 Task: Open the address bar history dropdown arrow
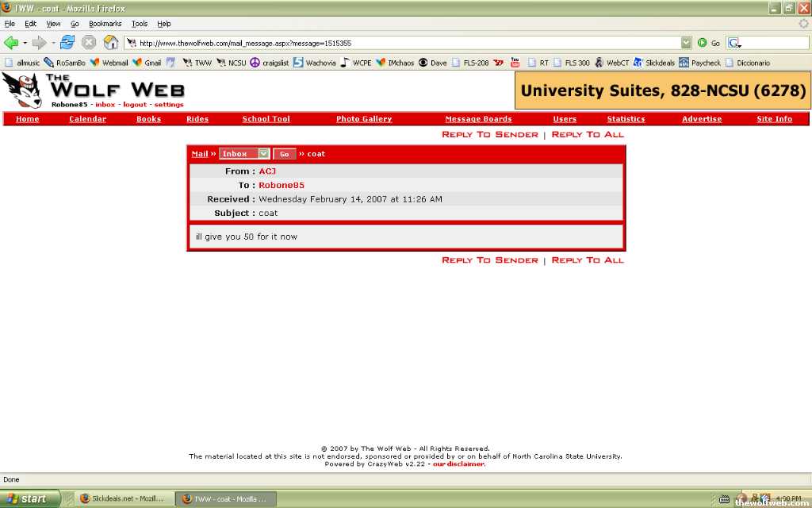pyautogui.click(x=686, y=43)
